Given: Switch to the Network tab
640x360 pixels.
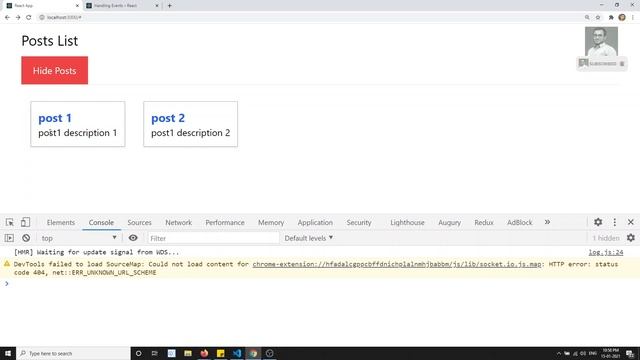Looking at the screenshot, I should 178,222.
